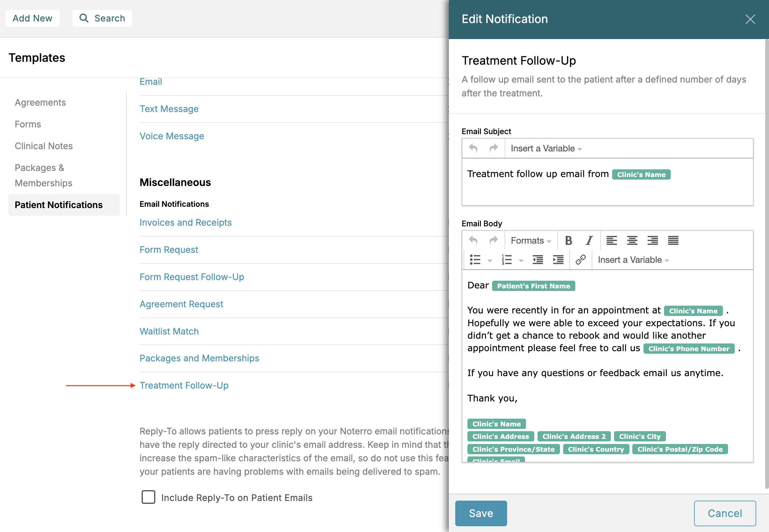Open bullet list style dropdown arrow
The height and width of the screenshot is (532, 769).
pyautogui.click(x=490, y=260)
